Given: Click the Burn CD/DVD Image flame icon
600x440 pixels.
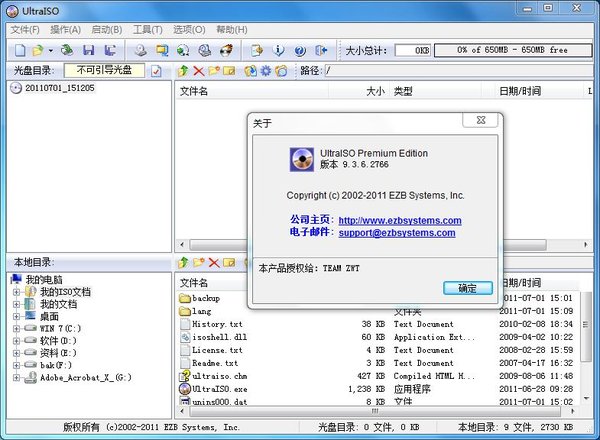Looking at the screenshot, I should (227, 50).
